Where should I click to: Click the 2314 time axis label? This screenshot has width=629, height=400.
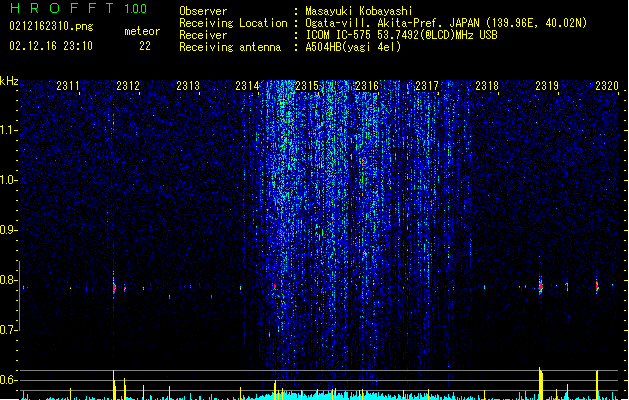point(247,85)
